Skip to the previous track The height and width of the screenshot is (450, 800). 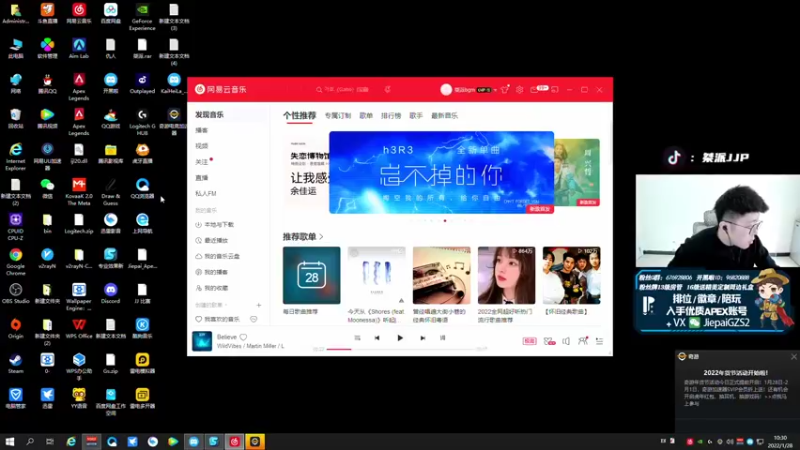(377, 338)
